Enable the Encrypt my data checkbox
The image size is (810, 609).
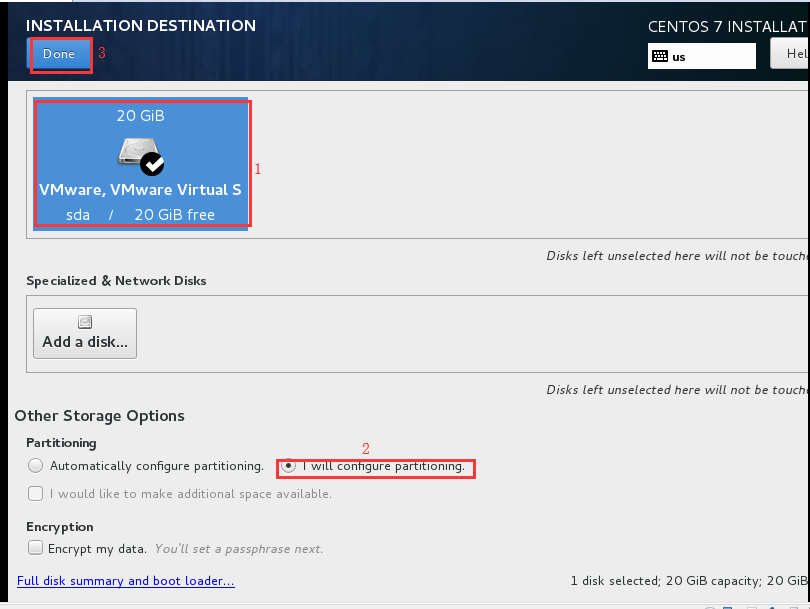[36, 548]
